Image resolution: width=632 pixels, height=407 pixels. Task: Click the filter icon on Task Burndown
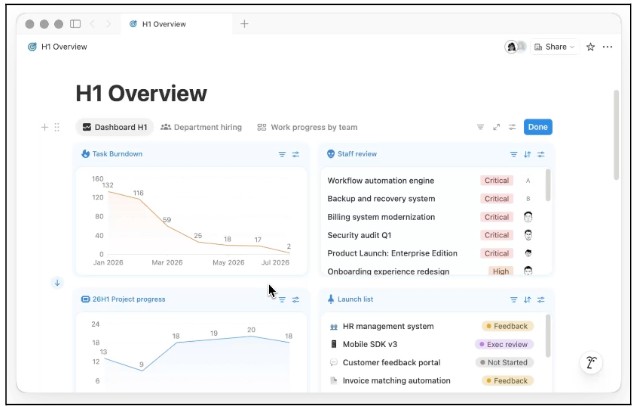tap(282, 154)
